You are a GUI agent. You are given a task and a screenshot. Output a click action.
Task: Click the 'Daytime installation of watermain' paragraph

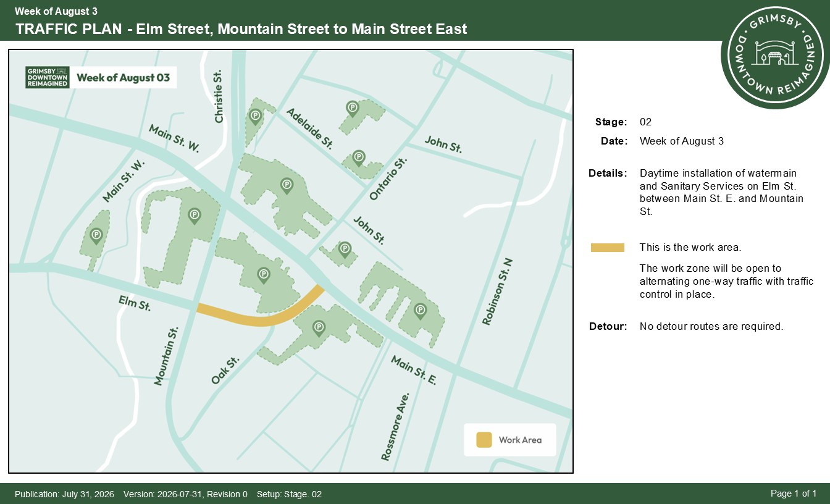coord(721,192)
